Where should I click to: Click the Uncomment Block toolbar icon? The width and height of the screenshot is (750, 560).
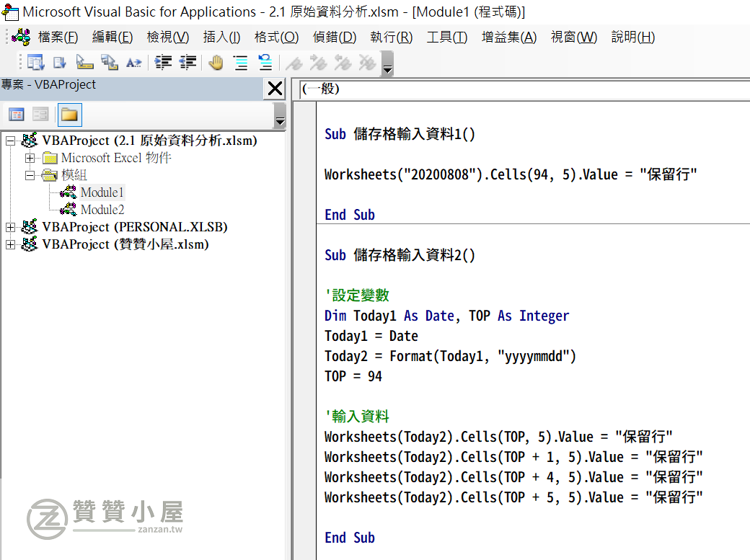coord(265,63)
